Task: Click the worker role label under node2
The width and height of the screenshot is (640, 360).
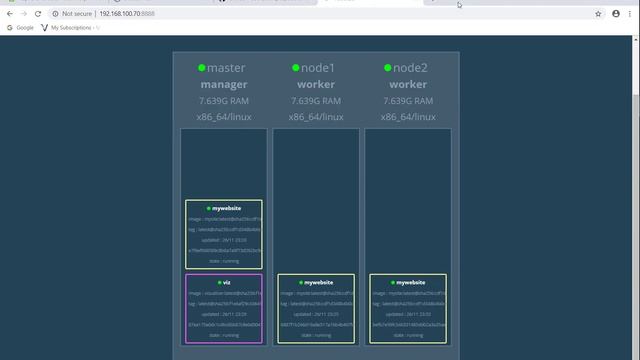Action: 408,84
